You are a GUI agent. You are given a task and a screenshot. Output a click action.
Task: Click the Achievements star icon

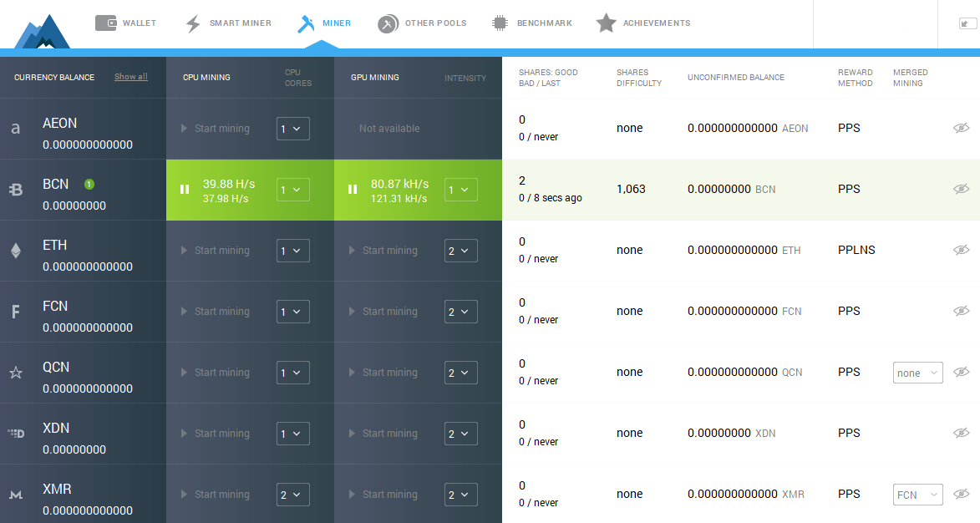coord(606,23)
